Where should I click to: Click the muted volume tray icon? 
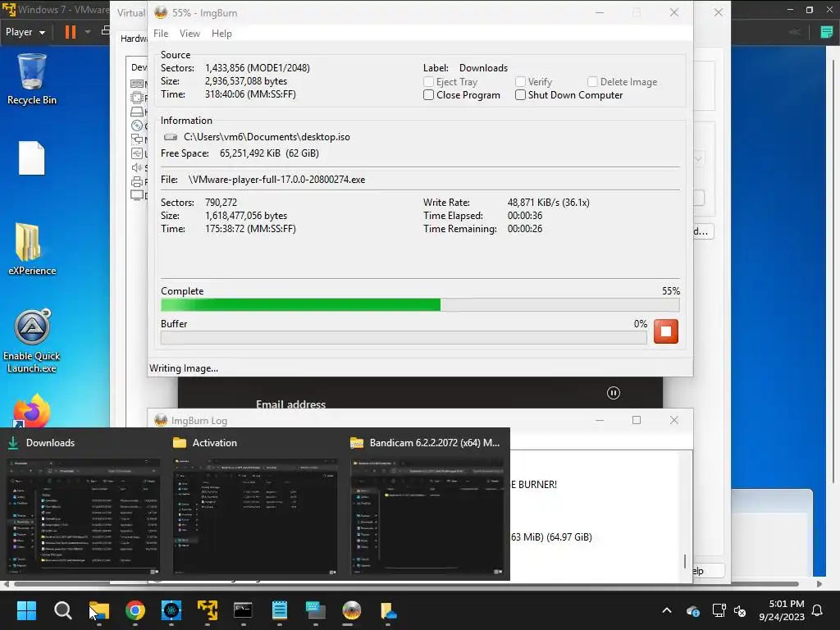[741, 610]
